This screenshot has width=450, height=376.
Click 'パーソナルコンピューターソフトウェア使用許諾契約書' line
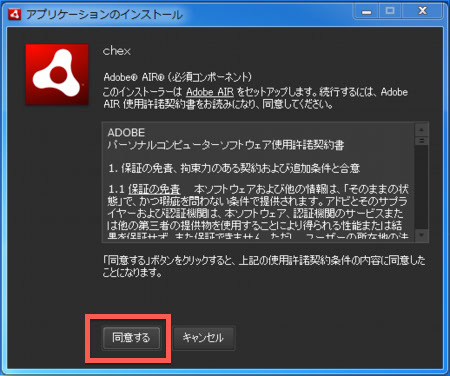tap(226, 145)
